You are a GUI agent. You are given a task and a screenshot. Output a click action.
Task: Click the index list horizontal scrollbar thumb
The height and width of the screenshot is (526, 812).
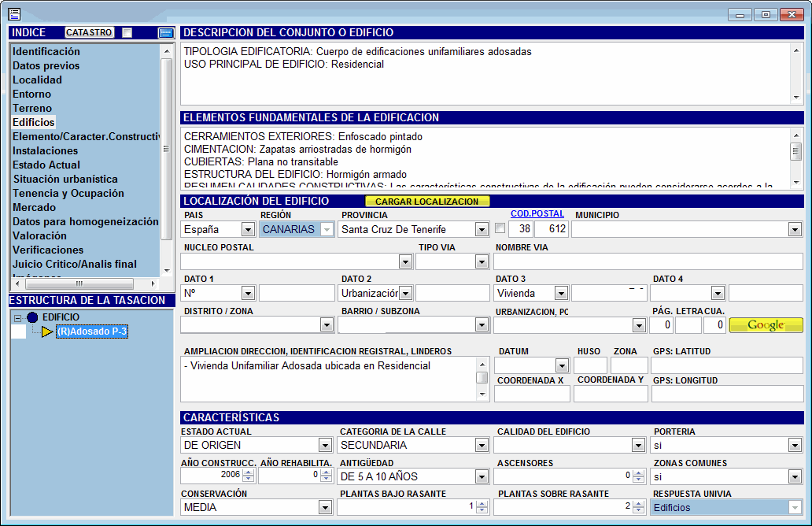tap(79, 283)
